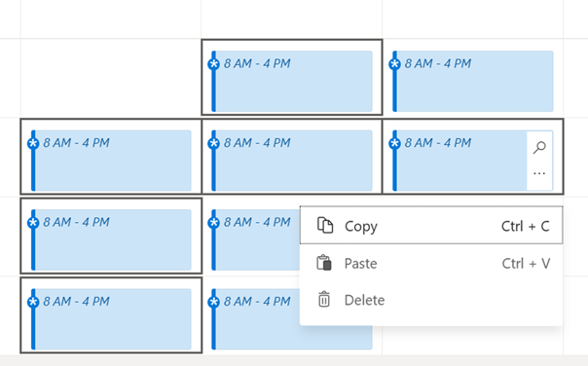
Task: Click asterisk icon on selected top-row booking
Action: point(214,64)
